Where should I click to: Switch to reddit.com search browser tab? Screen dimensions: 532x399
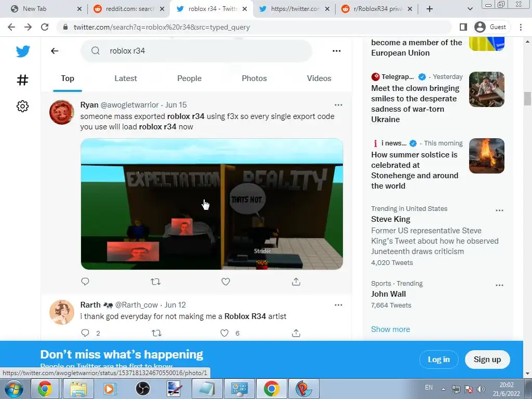(x=128, y=9)
